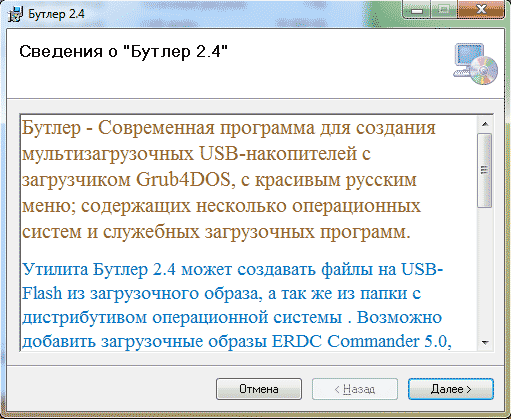Minimize the Бутлер 2.4 window
This screenshot has width=511, height=419.
click(x=417, y=9)
